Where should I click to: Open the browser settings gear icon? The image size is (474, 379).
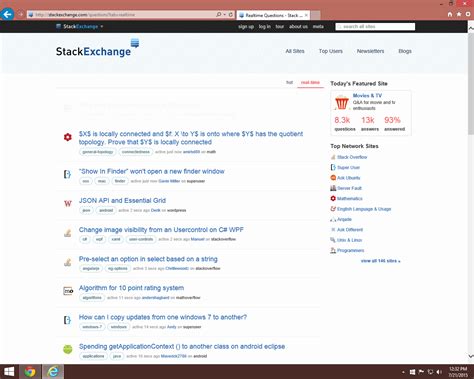pos(468,14)
